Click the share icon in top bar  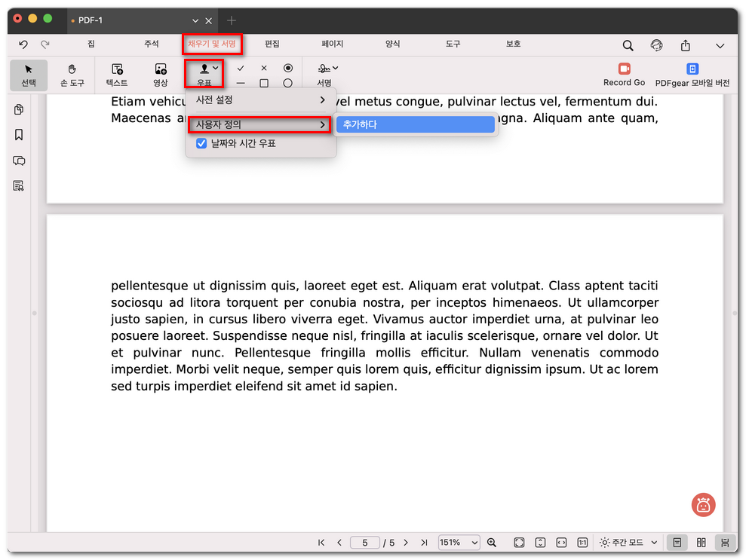685,45
